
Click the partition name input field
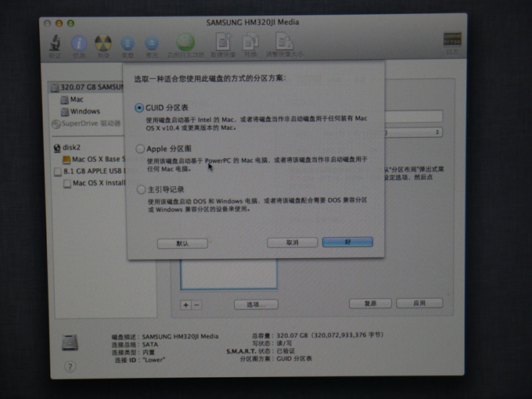click(x=414, y=116)
